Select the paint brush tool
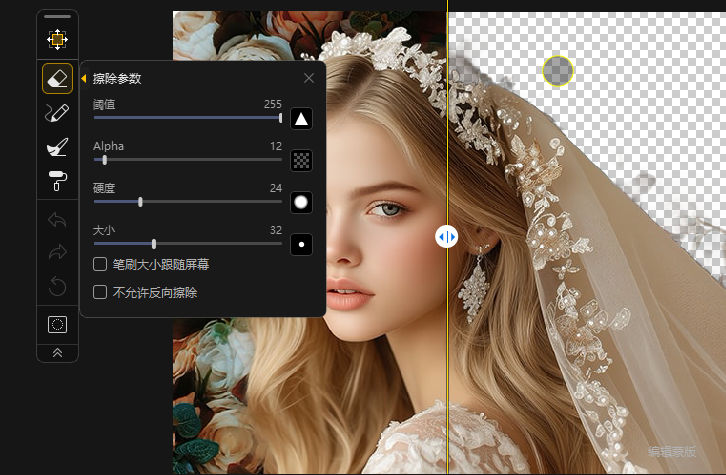The image size is (726, 475). [57, 147]
